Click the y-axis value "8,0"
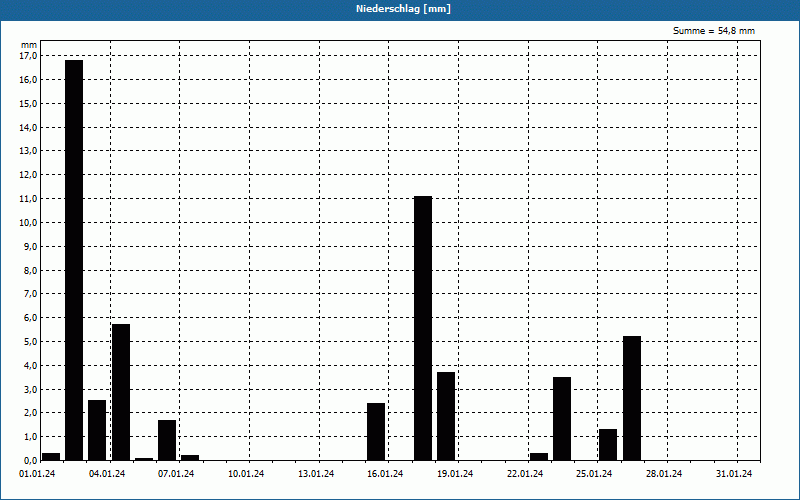The width and height of the screenshot is (800, 500). point(30,270)
